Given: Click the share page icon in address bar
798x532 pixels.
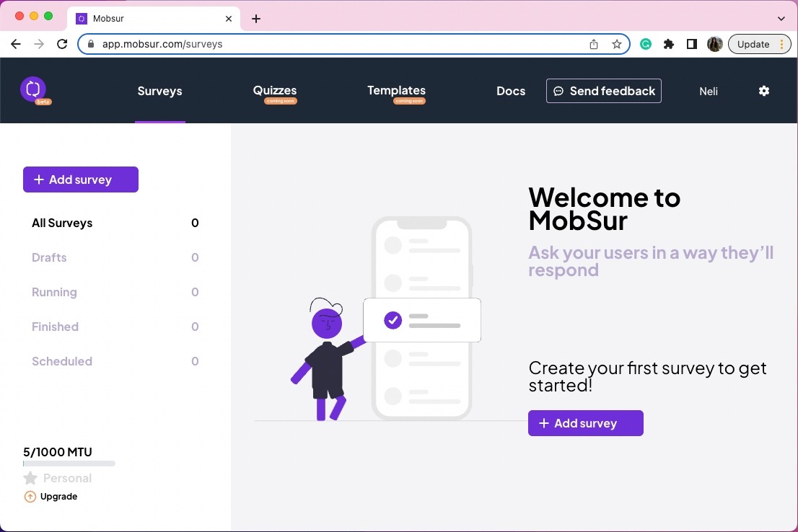Looking at the screenshot, I should point(593,44).
